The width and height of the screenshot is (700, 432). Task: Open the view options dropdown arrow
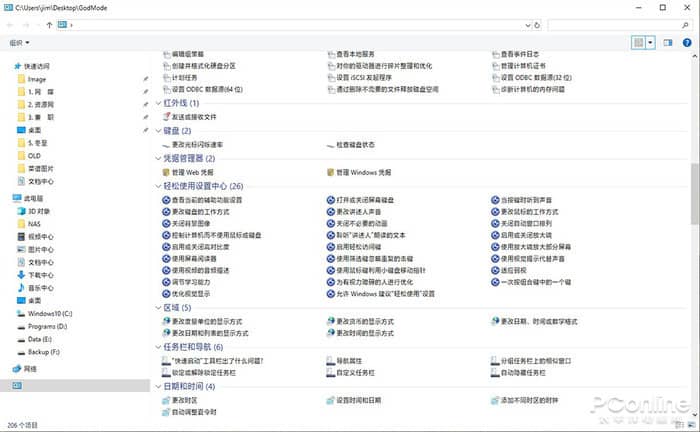[x=650, y=43]
